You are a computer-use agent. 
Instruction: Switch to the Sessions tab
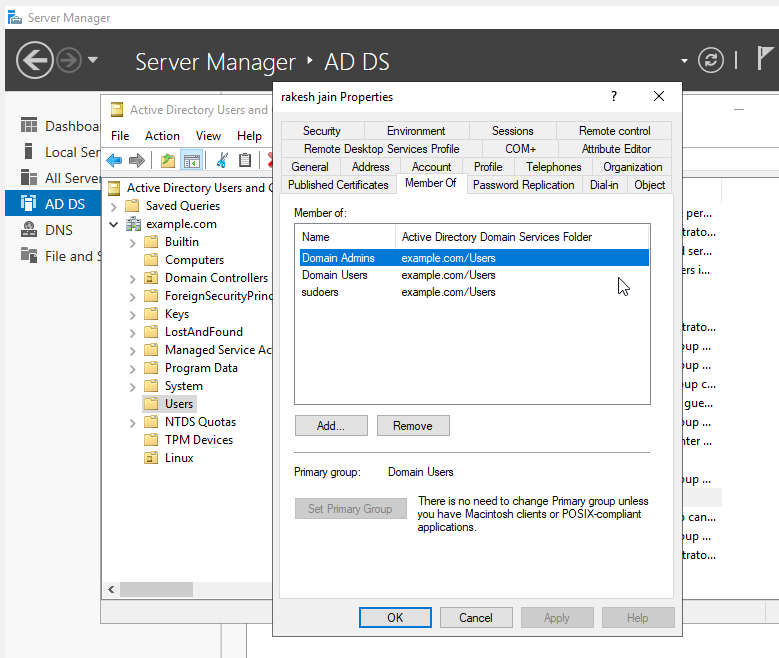[513, 131]
